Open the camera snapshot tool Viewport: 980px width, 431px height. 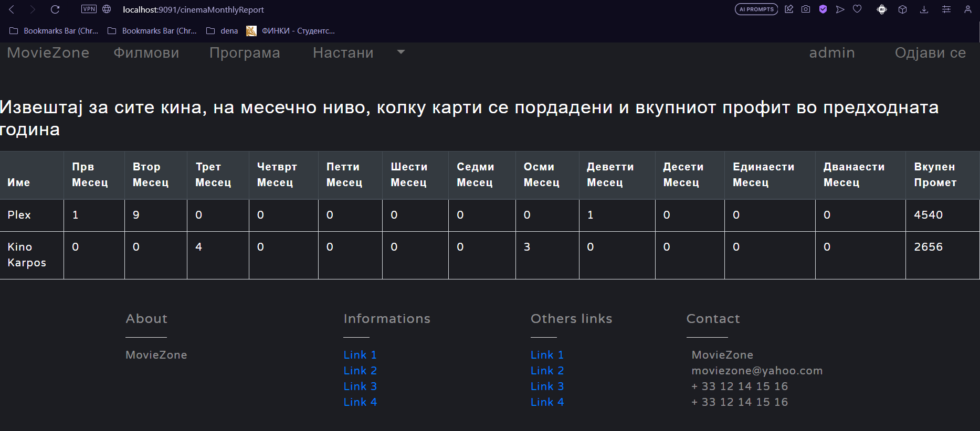click(x=806, y=9)
